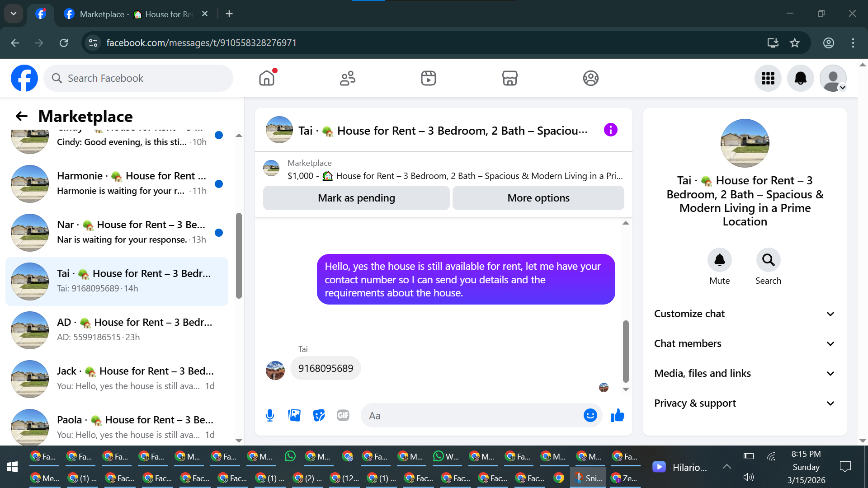The image size is (868, 488).
Task: Attach a photo with the image icon
Action: 294,415
